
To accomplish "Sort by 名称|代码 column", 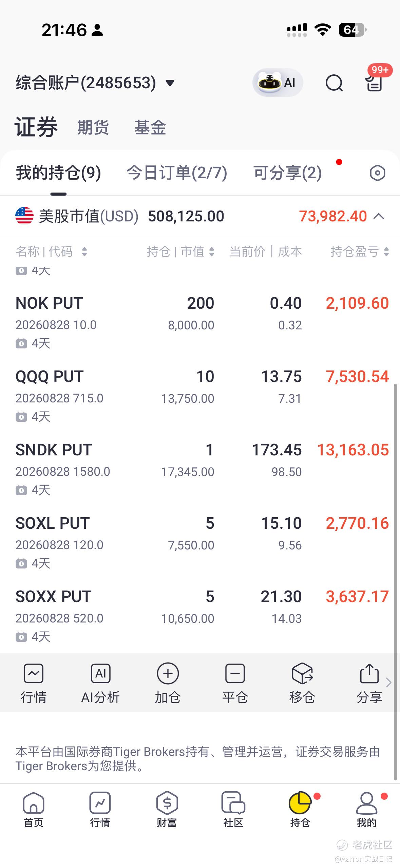I will (52, 252).
